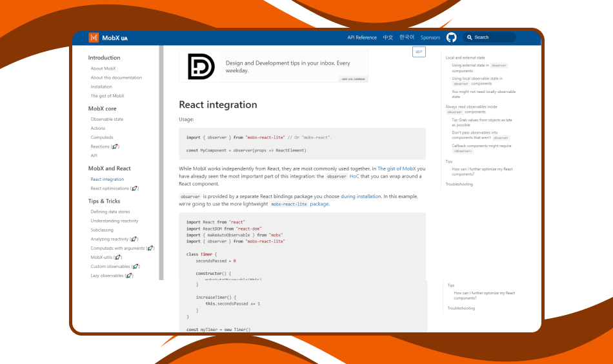
Task: Click the MobX logo icon
Action: click(94, 37)
